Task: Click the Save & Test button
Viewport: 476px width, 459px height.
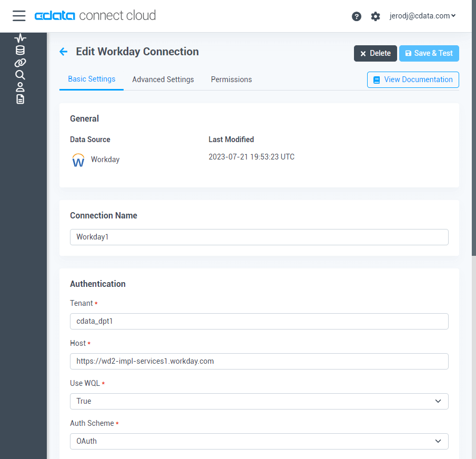Action: click(x=429, y=53)
